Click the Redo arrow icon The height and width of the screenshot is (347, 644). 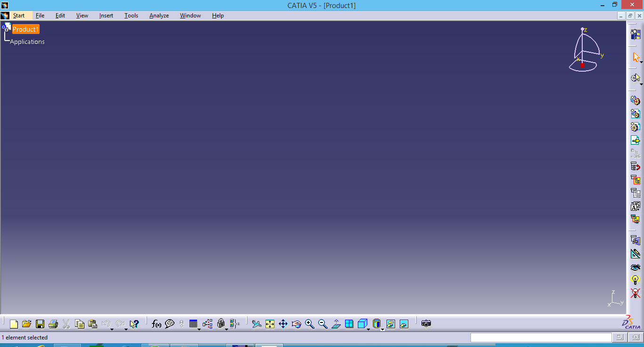[120, 324]
